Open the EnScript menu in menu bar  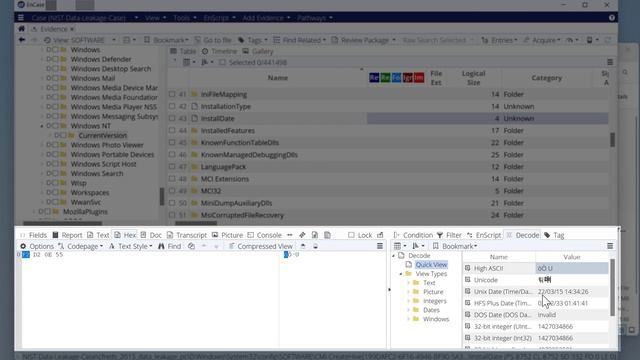219,18
